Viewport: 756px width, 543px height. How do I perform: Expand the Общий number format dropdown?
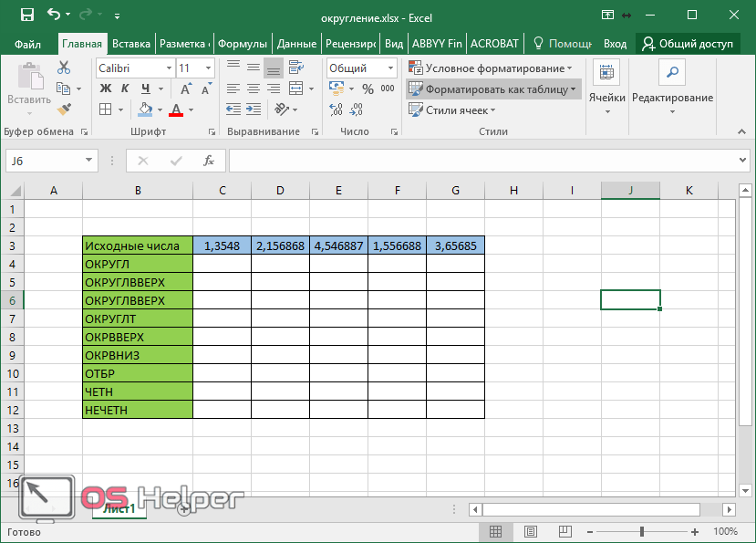pyautogui.click(x=390, y=68)
